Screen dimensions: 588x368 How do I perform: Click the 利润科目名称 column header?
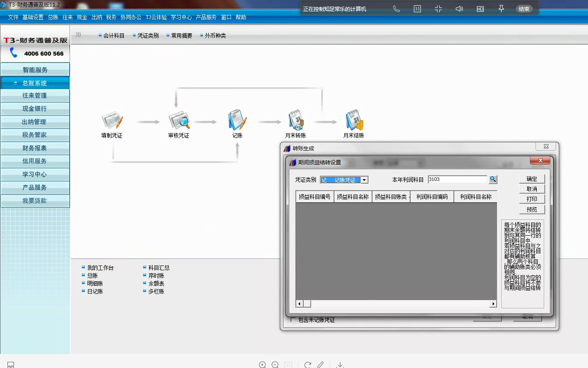476,197
